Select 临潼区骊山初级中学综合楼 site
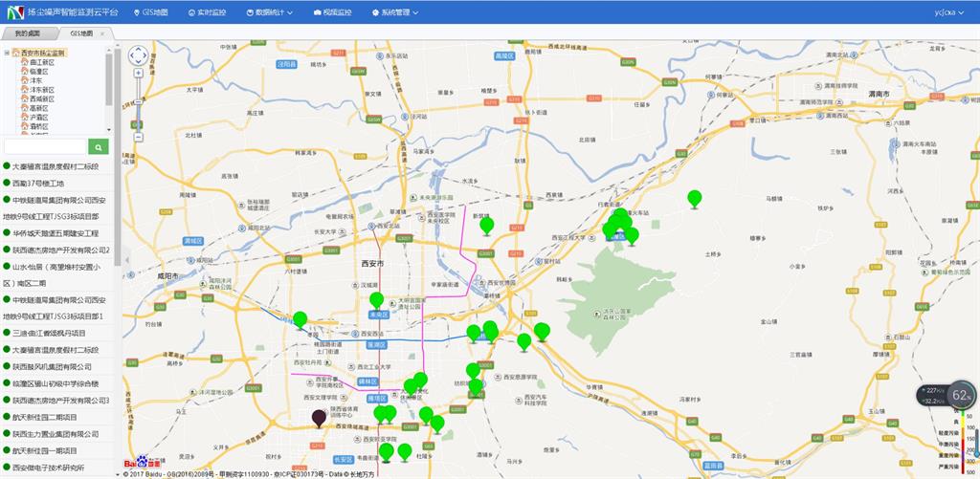Screen dimensions: 980x479 (x=56, y=383)
